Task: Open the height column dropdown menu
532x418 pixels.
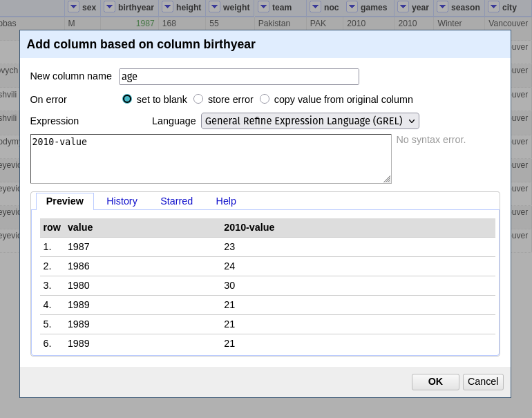Action: tap(168, 7)
